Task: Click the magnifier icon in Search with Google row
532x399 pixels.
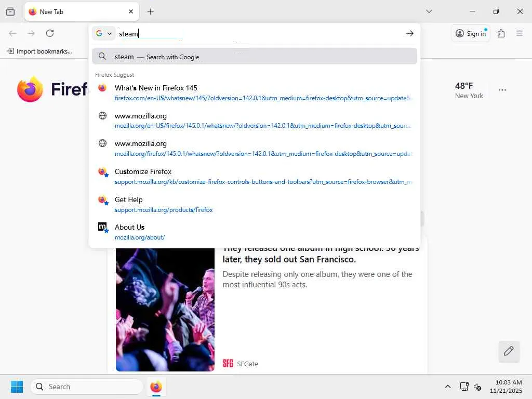Action: coord(102,56)
